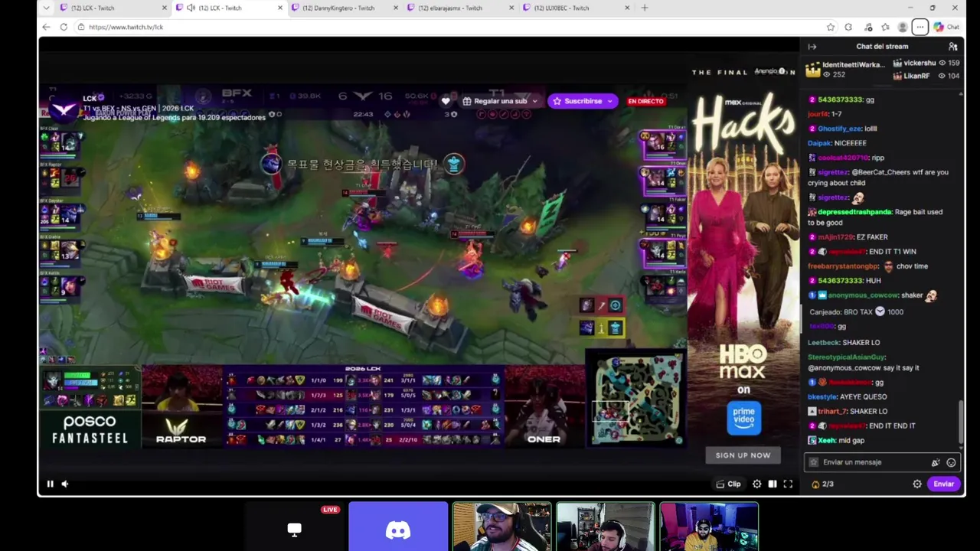980x551 pixels.
Task: Select the webcam of man with glasses
Action: 501,527
